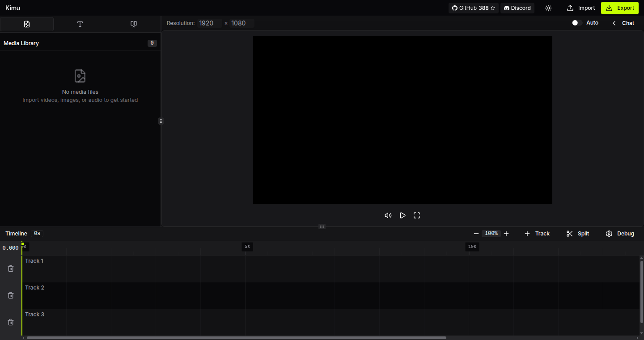
Task: Click the media count badge 0
Action: [x=152, y=43]
